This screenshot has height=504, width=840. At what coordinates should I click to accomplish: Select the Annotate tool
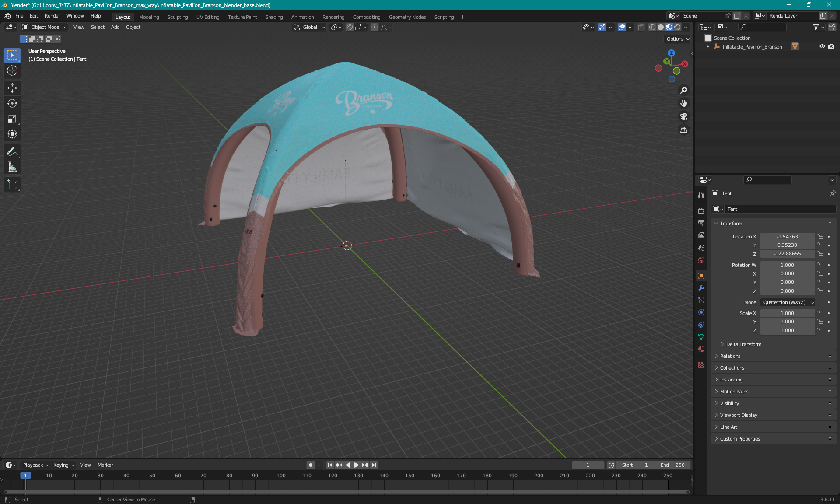(x=12, y=152)
